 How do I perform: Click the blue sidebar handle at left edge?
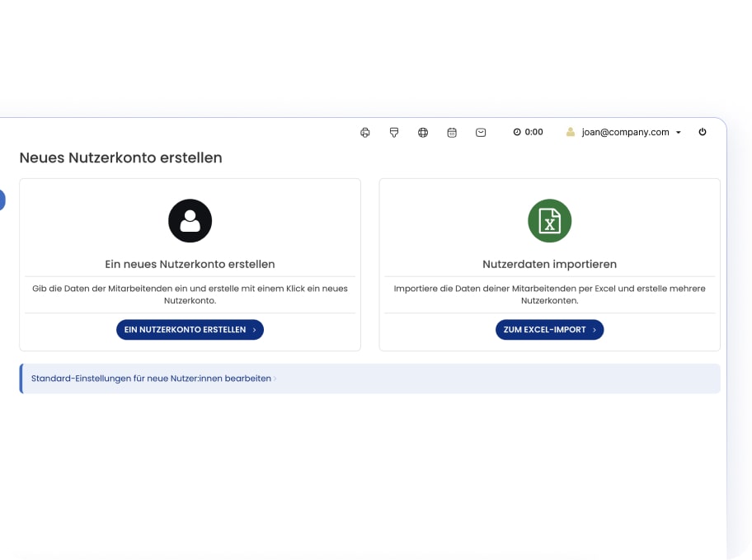pos(2,200)
